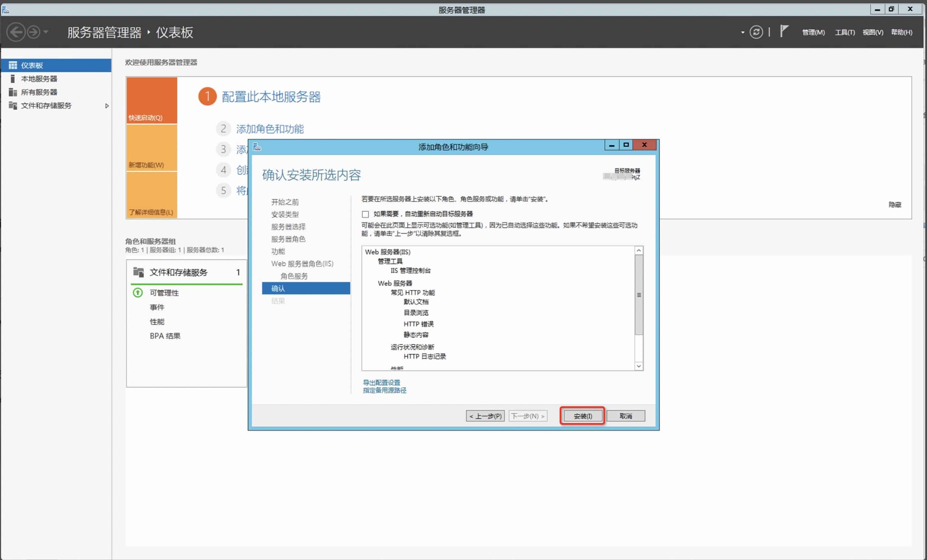Click the forward navigation arrow icon
The height and width of the screenshot is (560, 927).
34,32
